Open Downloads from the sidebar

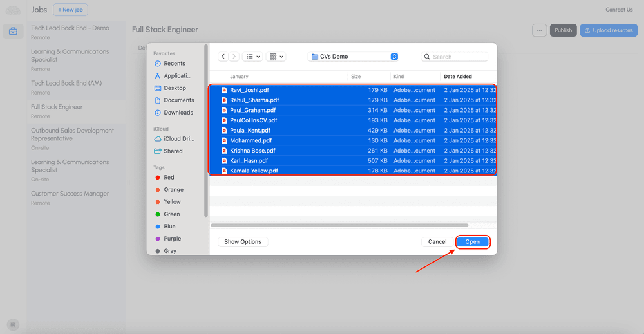(178, 113)
